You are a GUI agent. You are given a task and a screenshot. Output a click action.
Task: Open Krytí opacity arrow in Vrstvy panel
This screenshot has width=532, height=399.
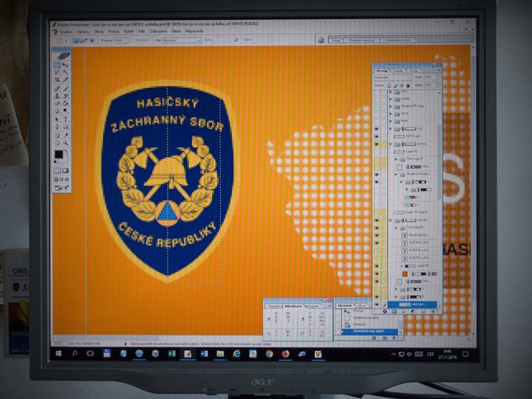[x=438, y=77]
